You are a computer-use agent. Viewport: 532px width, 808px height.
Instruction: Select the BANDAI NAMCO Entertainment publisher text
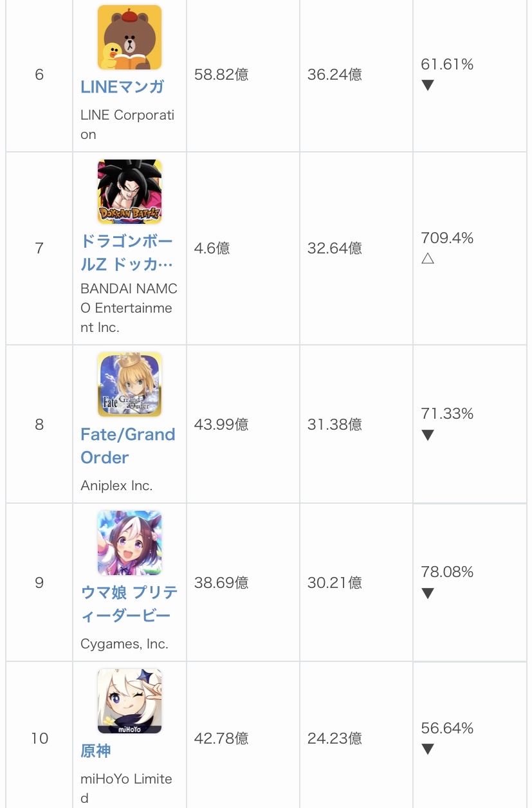(x=129, y=308)
